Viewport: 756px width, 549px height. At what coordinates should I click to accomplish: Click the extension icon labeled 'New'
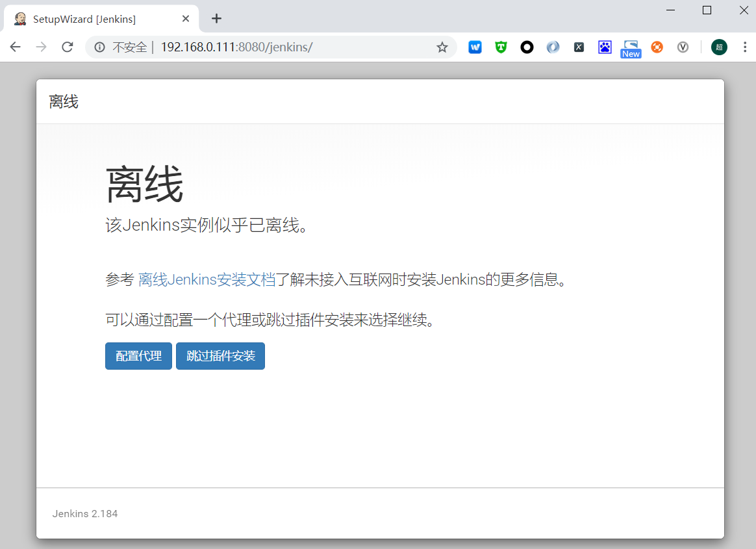(631, 47)
